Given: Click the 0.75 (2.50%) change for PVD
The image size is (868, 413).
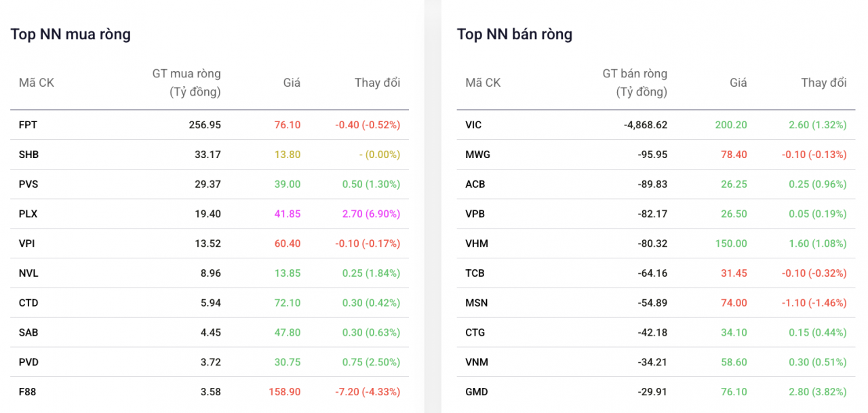Looking at the screenshot, I should tap(370, 362).
